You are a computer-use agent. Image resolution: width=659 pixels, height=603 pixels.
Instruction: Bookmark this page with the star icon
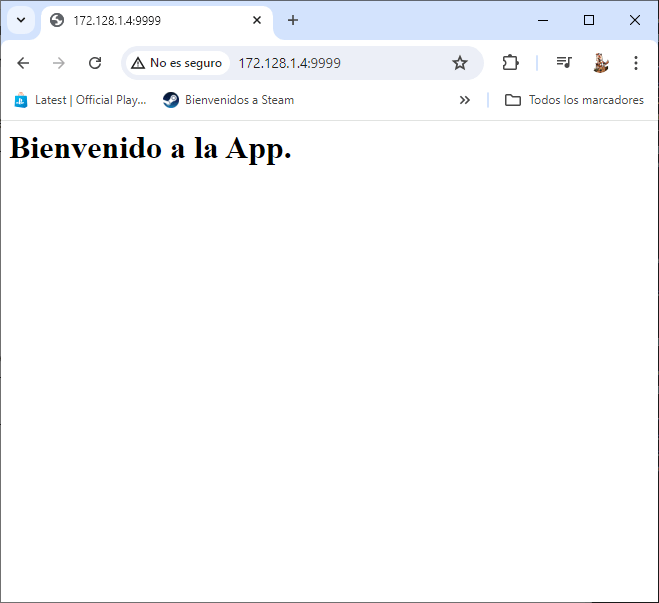(x=460, y=63)
